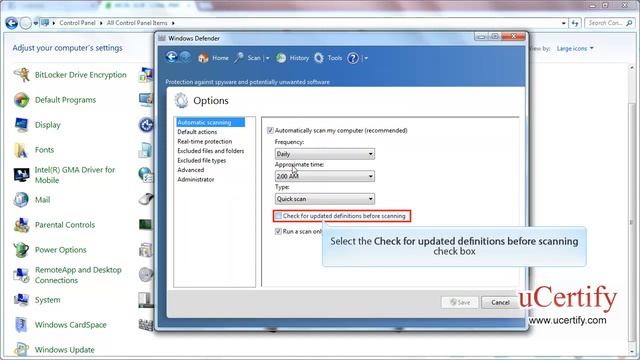
Task: Select Excluded files and folders
Action: tap(211, 151)
